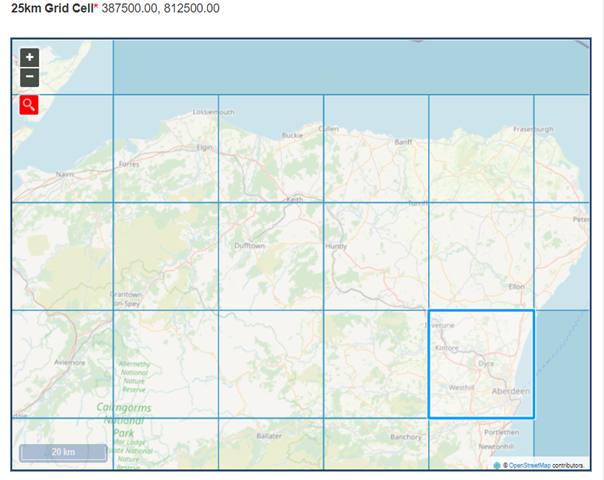Screen dimensions: 604x480
Task: Click the Forres town label
Action: [129, 159]
